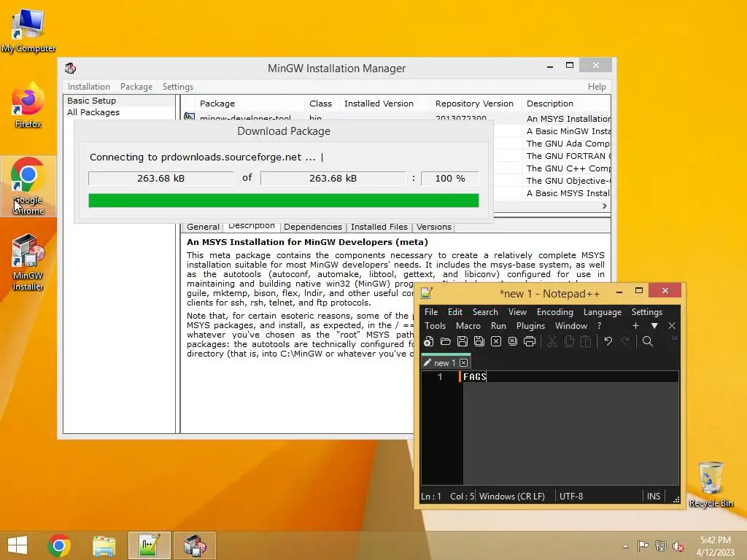
Task: Click the muted volume tray icon
Action: point(678,546)
